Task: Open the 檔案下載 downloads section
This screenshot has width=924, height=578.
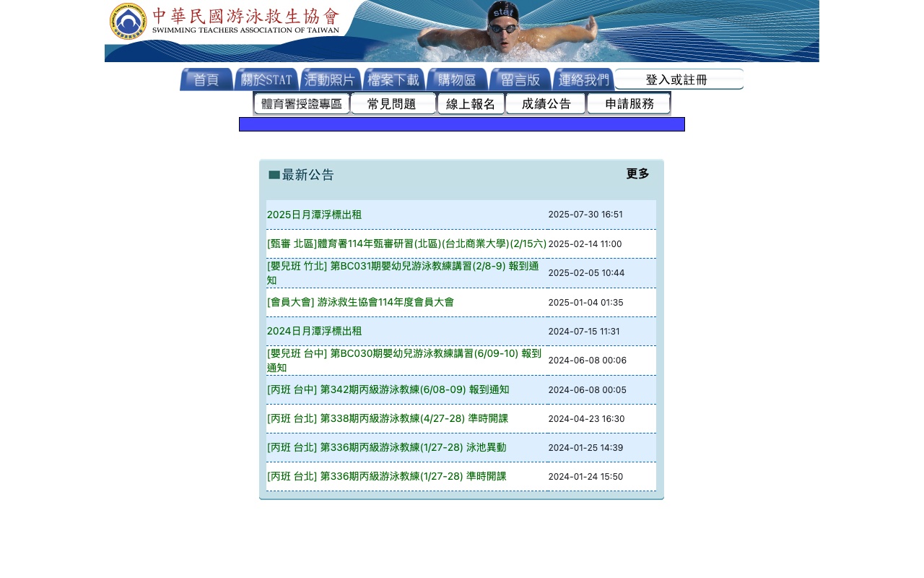Action: 393,79
